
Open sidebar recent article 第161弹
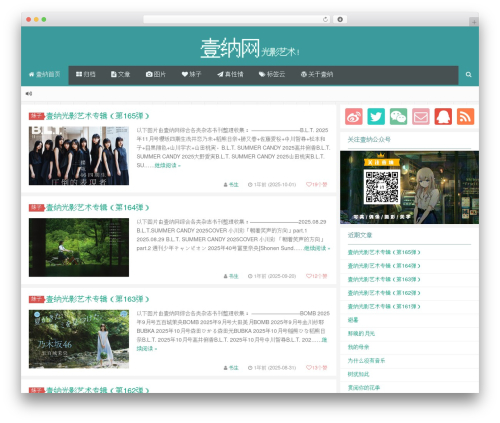[x=384, y=306]
